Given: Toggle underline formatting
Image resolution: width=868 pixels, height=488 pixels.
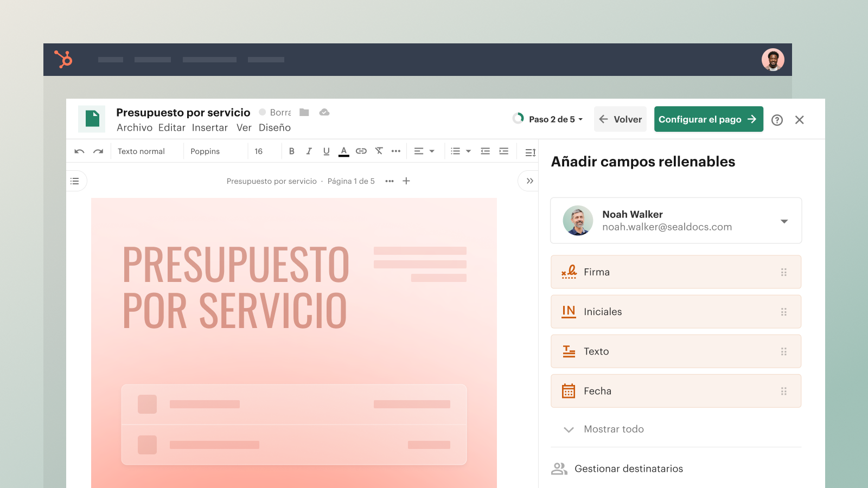Looking at the screenshot, I should pyautogui.click(x=327, y=151).
